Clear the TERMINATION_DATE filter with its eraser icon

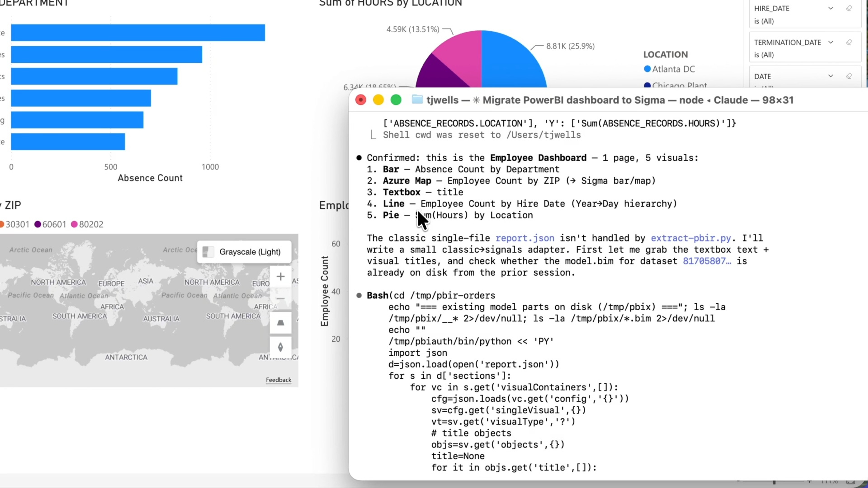pyautogui.click(x=849, y=42)
